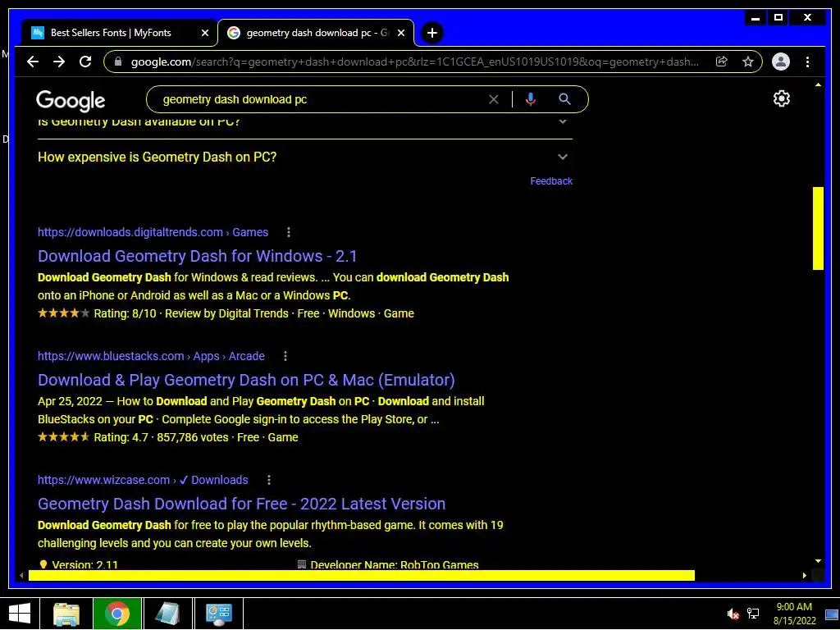This screenshot has width=840, height=630.
Task: Select the geometry dash download pc tab
Action: pos(316,33)
